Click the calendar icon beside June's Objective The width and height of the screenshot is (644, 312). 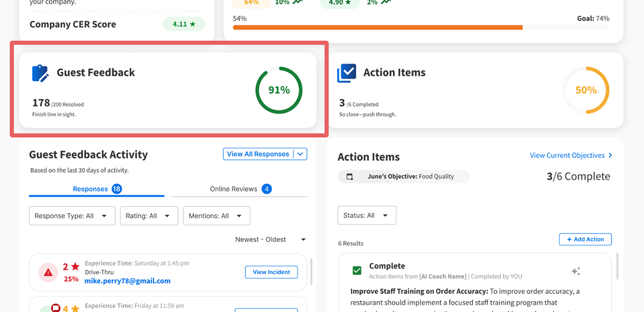pos(350,177)
